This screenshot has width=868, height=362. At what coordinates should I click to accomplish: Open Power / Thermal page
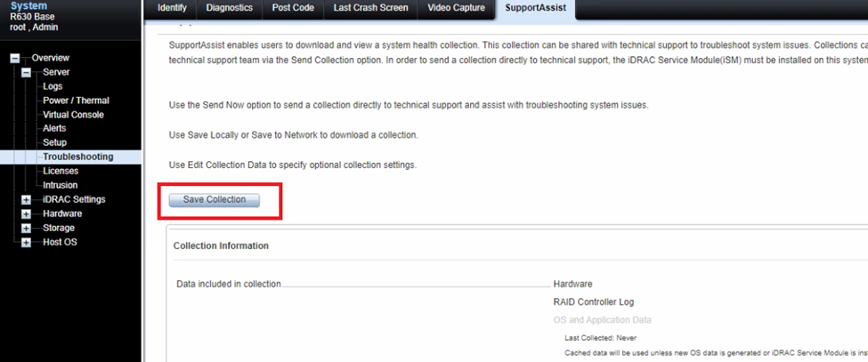[x=76, y=101]
